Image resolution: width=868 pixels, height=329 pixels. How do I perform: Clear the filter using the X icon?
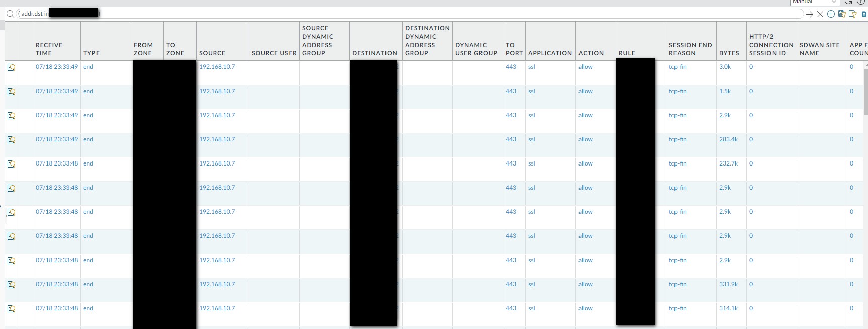click(820, 14)
